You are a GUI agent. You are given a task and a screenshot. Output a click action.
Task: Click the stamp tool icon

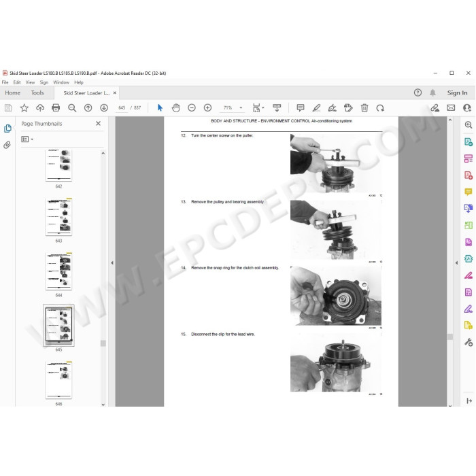pyautogui.click(x=348, y=107)
